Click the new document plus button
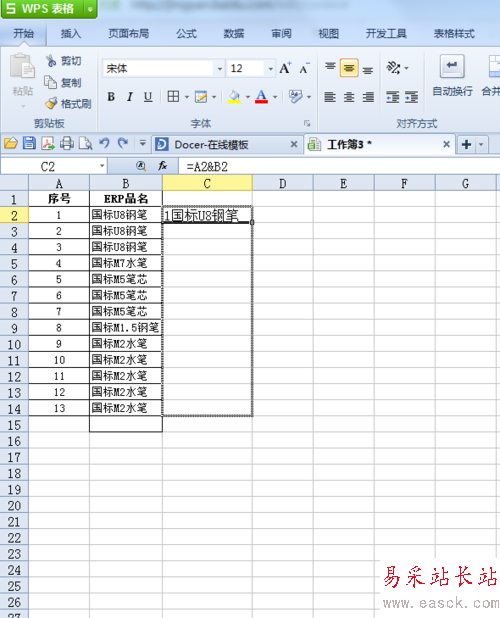 467,145
